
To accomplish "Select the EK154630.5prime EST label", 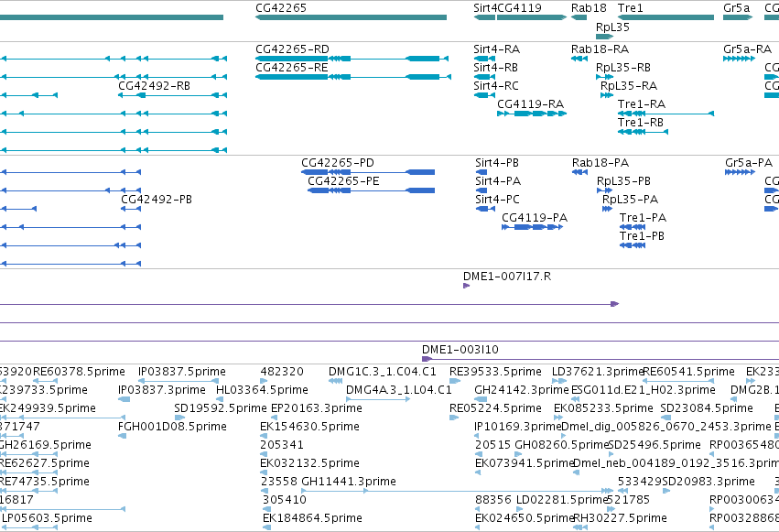I will pyautogui.click(x=309, y=427).
